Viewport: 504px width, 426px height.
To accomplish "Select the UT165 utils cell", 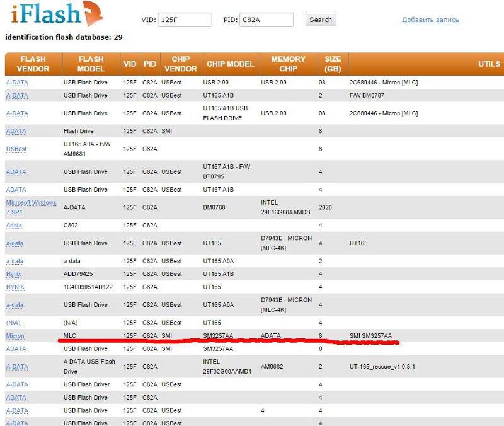I will [358, 243].
